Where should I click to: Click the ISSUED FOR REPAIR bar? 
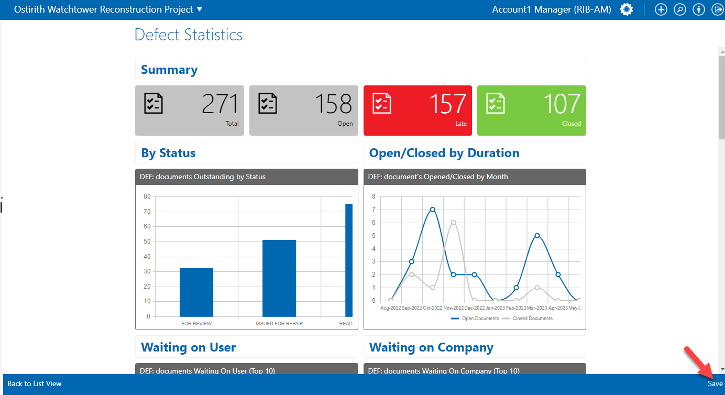click(279, 278)
